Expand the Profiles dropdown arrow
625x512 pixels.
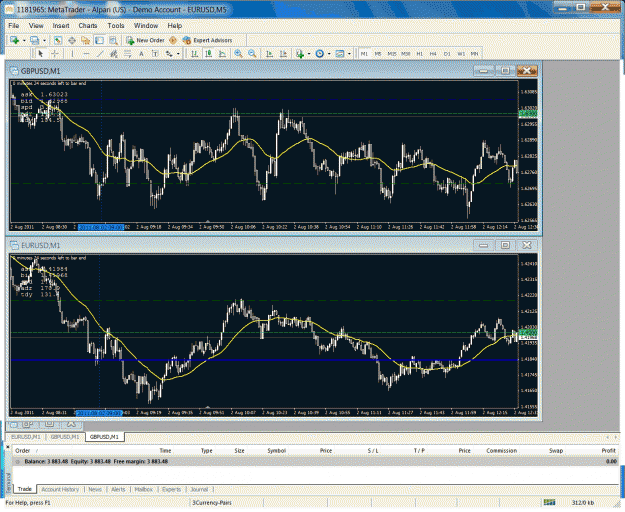coord(44,40)
